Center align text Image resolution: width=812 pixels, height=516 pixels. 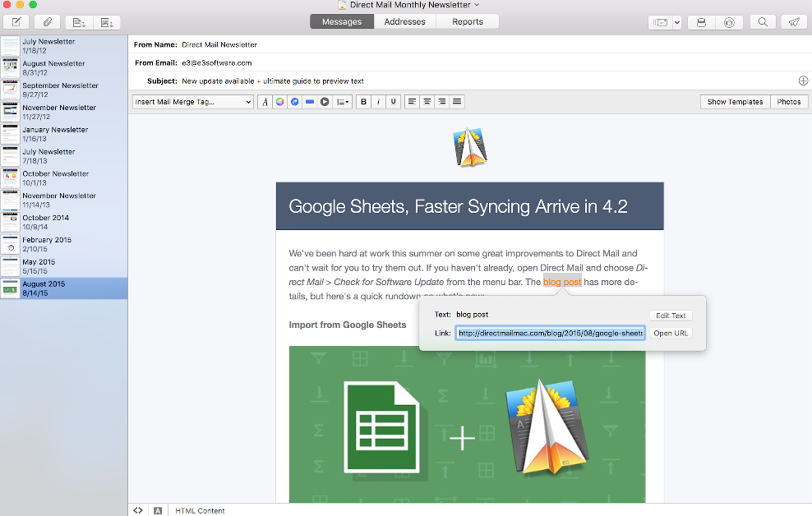point(427,102)
